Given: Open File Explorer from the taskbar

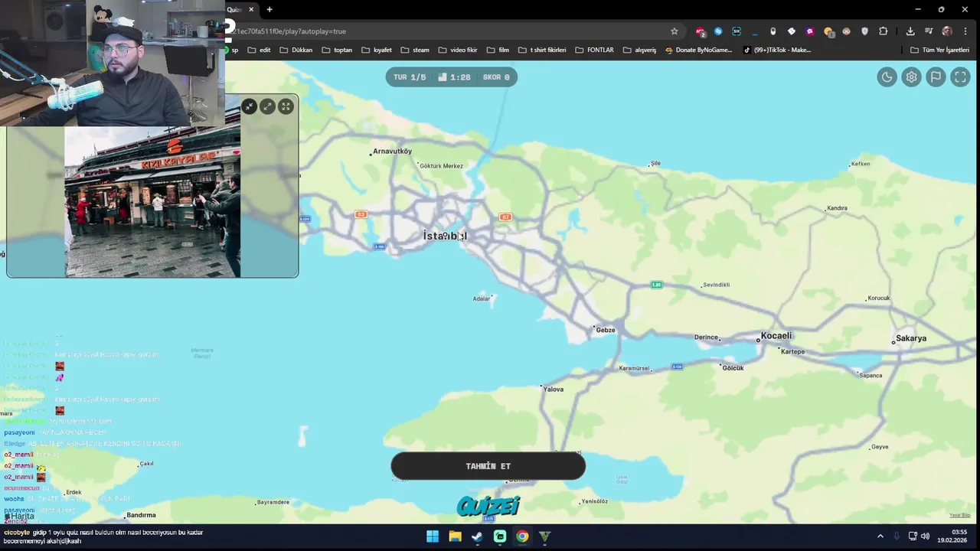Looking at the screenshot, I should pos(455,536).
